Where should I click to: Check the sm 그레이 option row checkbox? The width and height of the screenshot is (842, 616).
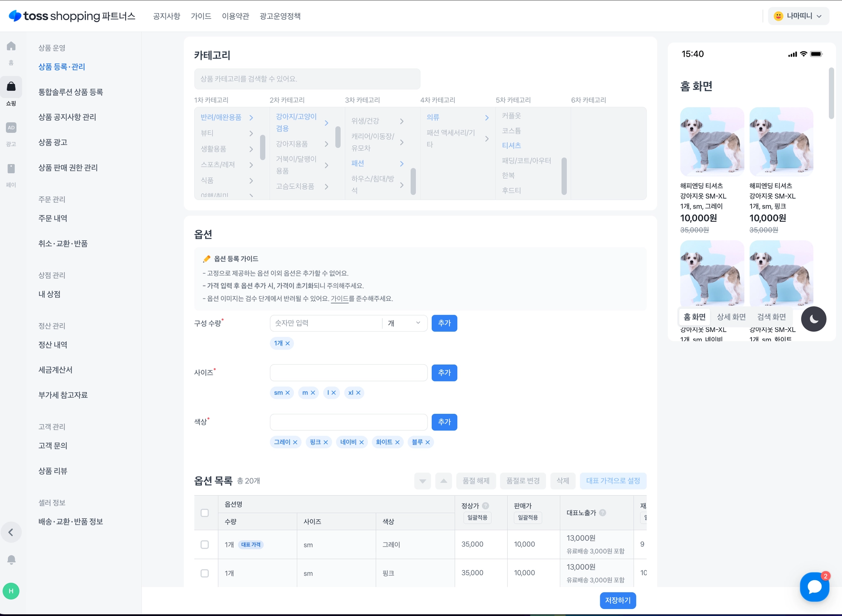pyautogui.click(x=205, y=544)
